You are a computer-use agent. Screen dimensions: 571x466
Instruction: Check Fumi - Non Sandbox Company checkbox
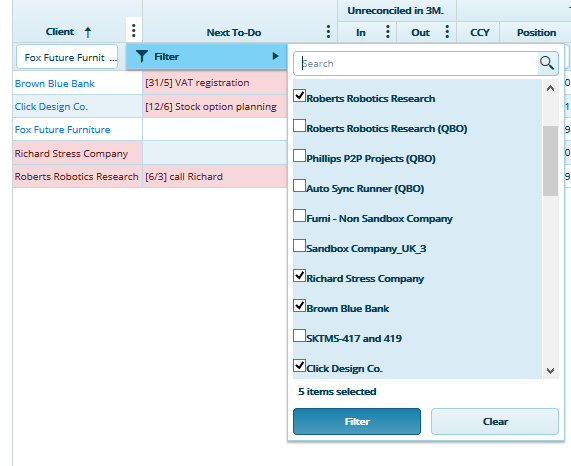(x=299, y=216)
